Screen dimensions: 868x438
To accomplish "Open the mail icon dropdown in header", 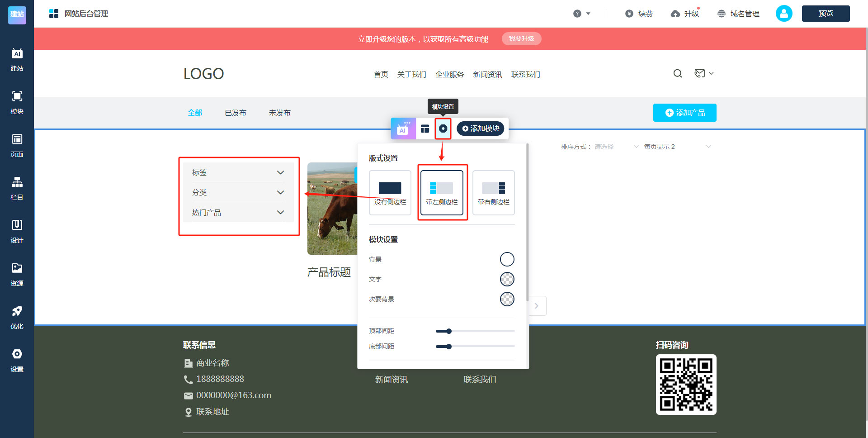I will tap(704, 73).
